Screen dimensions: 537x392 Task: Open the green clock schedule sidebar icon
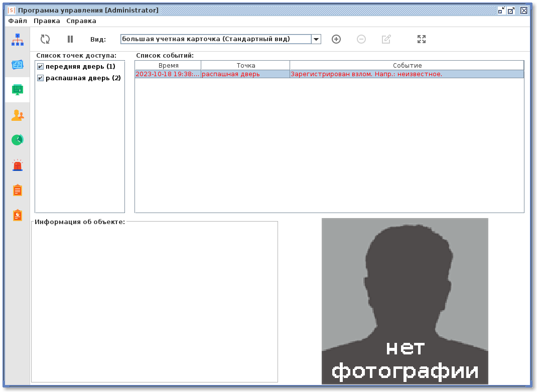click(x=18, y=140)
